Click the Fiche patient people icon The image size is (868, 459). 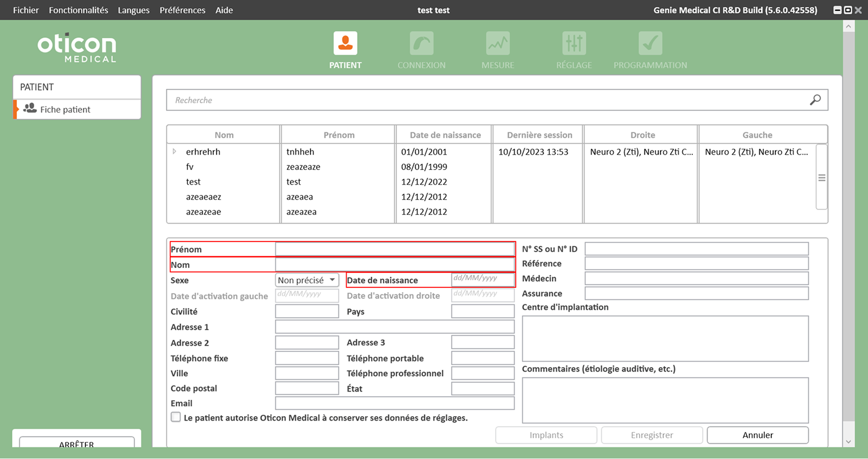pyautogui.click(x=30, y=109)
